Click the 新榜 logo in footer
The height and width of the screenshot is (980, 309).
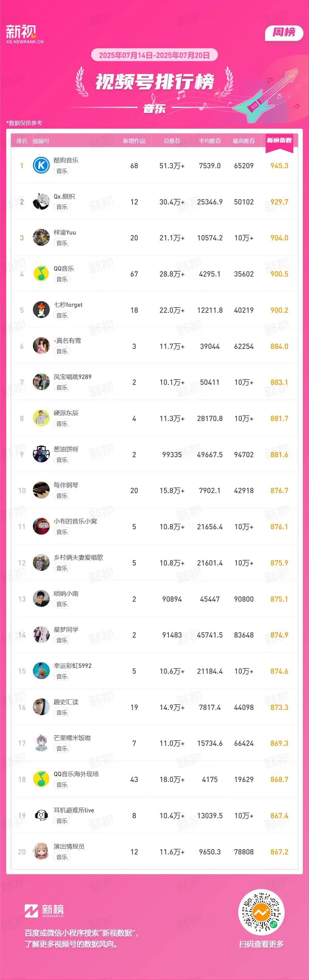pos(44,911)
